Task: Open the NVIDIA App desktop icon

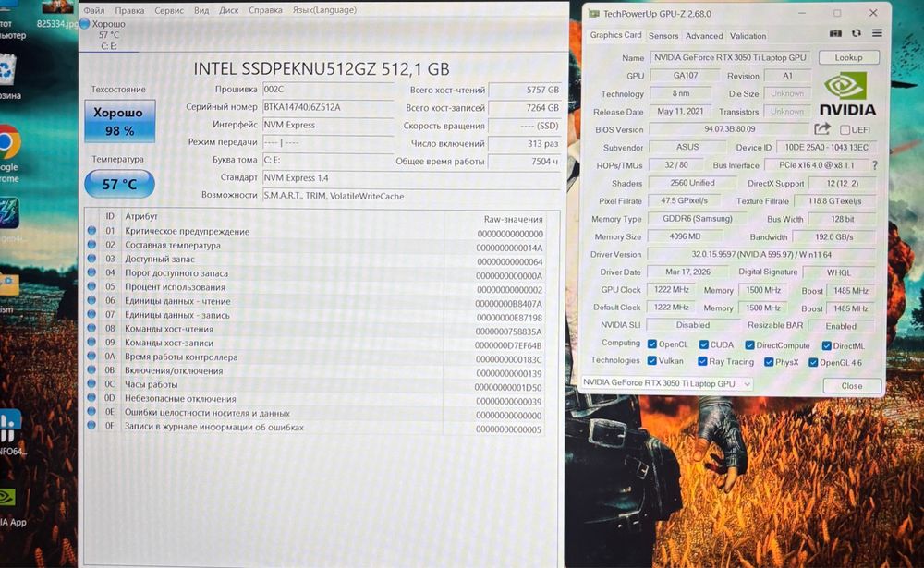Action: (x=7, y=497)
